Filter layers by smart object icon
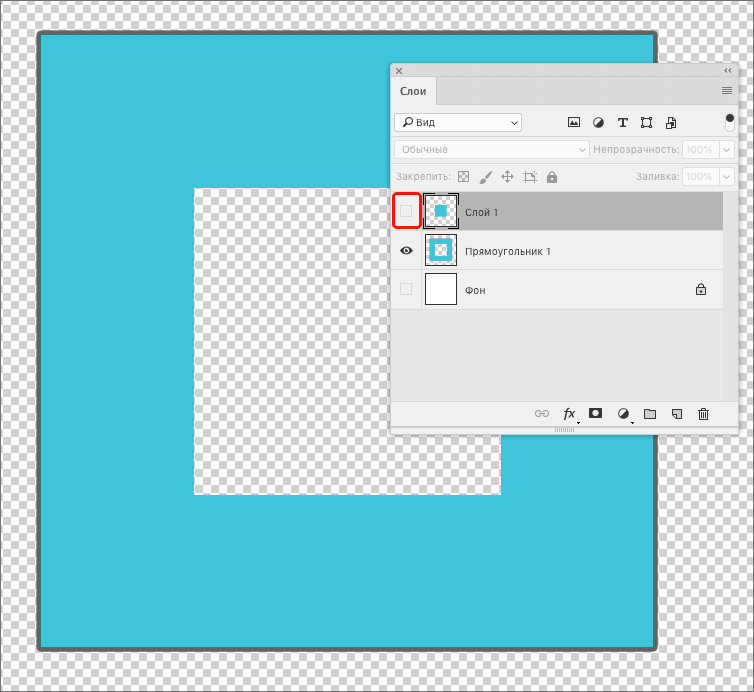754x692 pixels. tap(671, 123)
